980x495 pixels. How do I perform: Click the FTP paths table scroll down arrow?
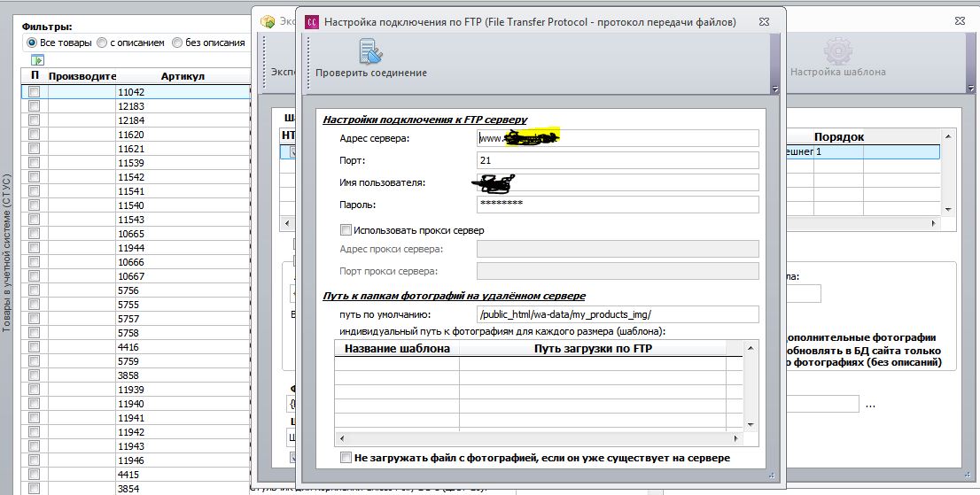[x=751, y=424]
